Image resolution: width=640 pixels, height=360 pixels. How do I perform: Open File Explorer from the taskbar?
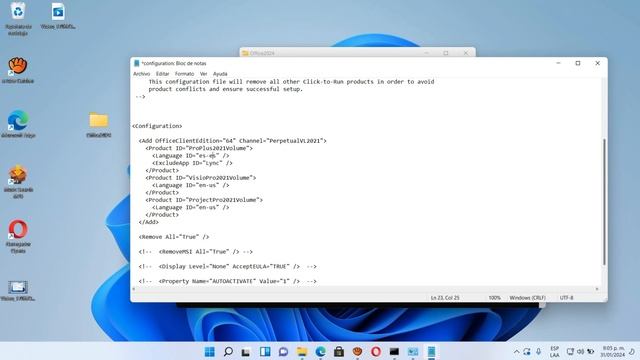(302, 351)
